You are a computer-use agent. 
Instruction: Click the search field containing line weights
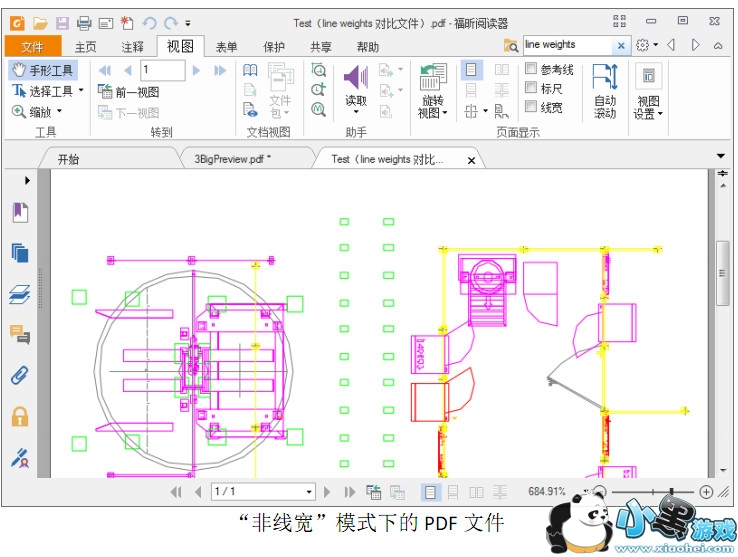point(568,45)
